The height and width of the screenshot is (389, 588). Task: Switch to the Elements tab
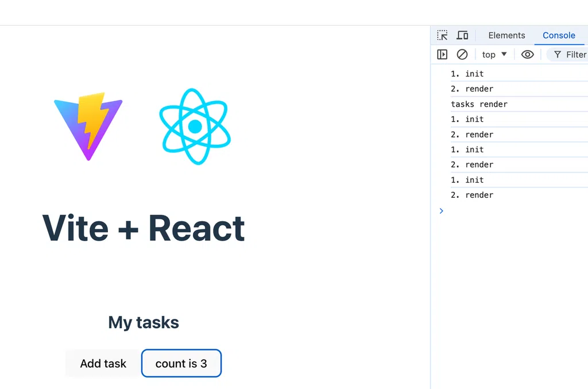[506, 35]
